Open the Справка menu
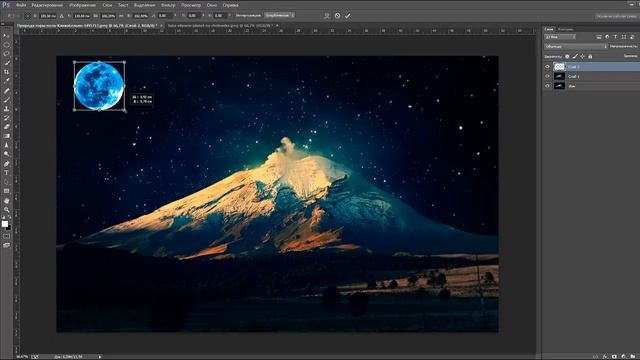This screenshot has height=360, width=640. pos(230,5)
